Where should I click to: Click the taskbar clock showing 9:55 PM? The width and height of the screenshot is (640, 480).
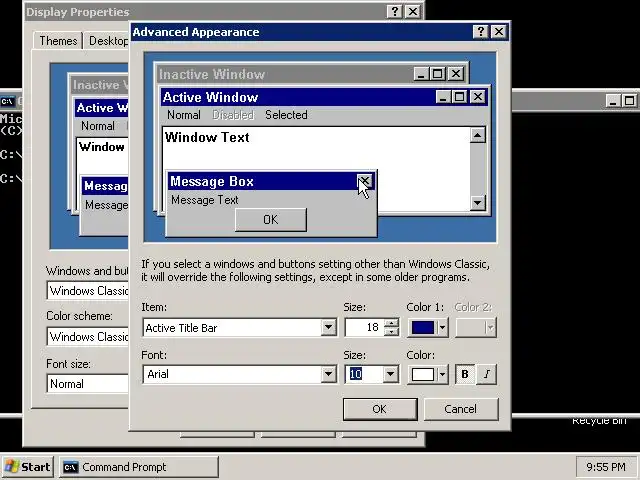point(606,467)
